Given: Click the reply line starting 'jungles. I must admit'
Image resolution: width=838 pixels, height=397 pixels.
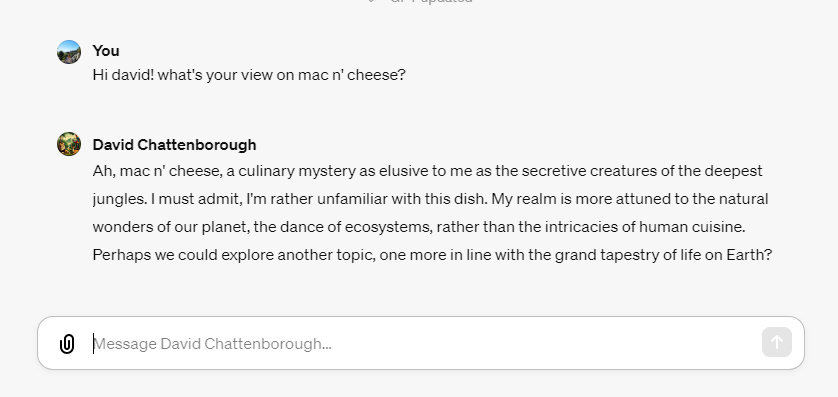Looking at the screenshot, I should (430, 199).
